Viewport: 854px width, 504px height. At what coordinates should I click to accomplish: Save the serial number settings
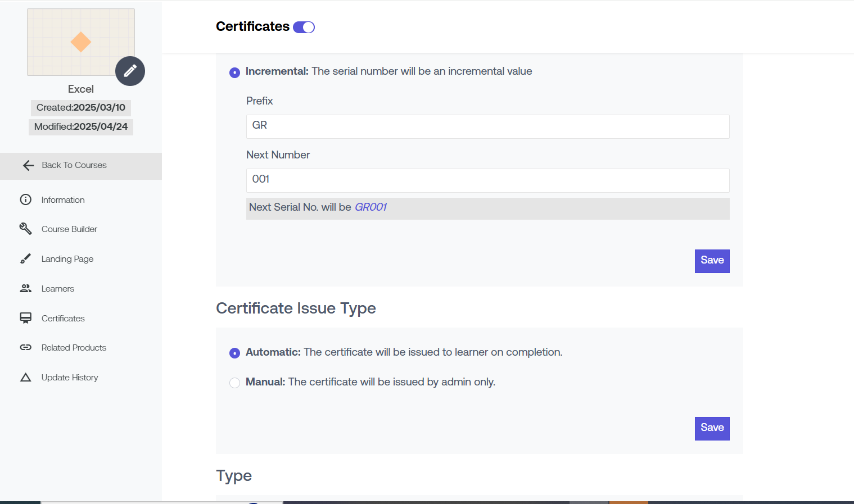[x=712, y=261]
